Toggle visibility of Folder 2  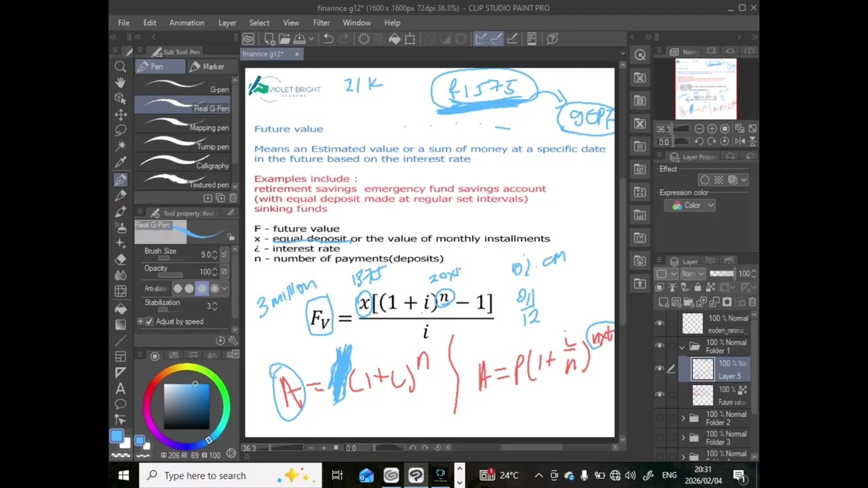[659, 418]
